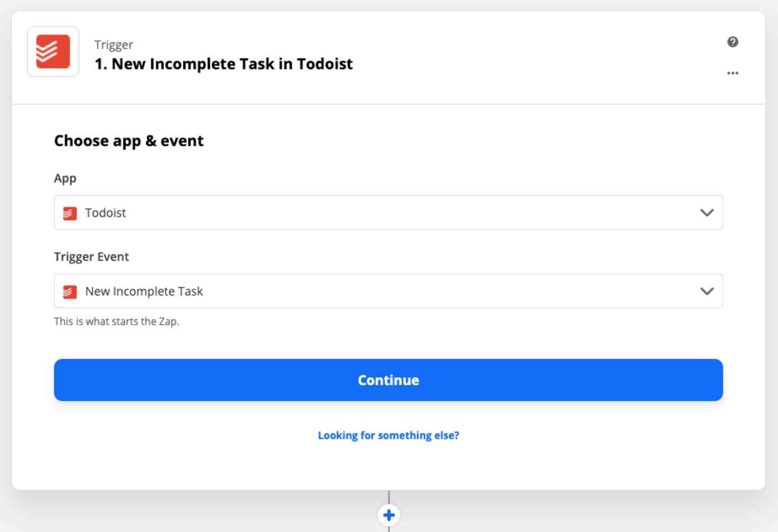Click the App field label
Viewport: 778px width, 532px height.
coord(65,178)
